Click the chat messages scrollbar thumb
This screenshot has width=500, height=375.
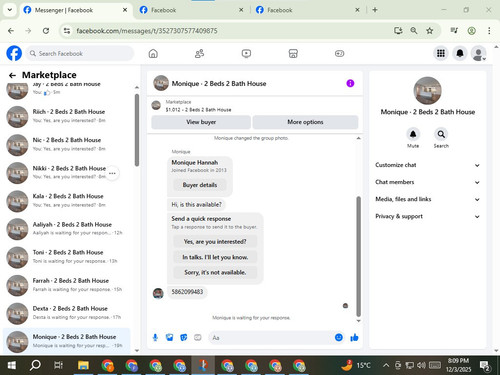[359, 256]
